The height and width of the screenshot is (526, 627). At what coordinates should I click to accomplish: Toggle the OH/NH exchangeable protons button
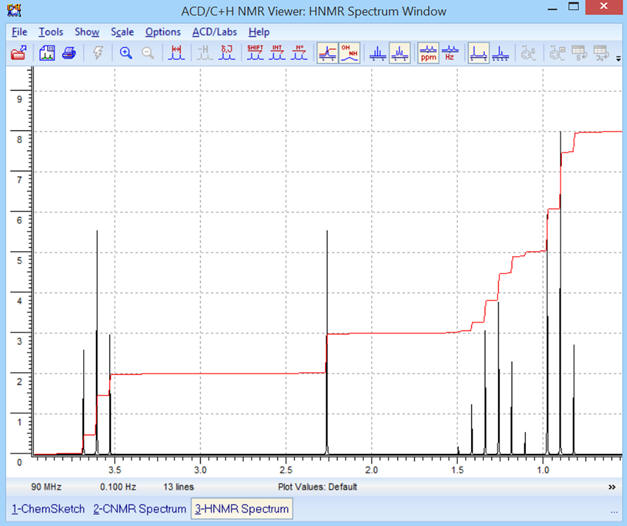coord(349,53)
